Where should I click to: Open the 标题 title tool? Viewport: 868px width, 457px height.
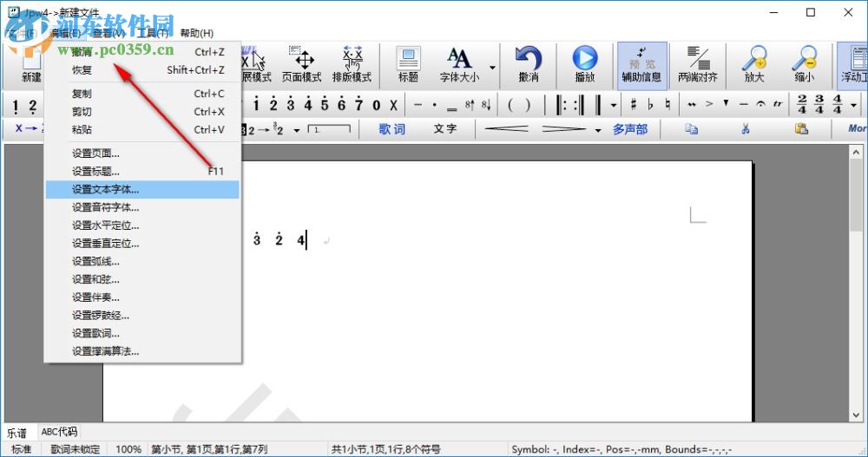tap(408, 65)
